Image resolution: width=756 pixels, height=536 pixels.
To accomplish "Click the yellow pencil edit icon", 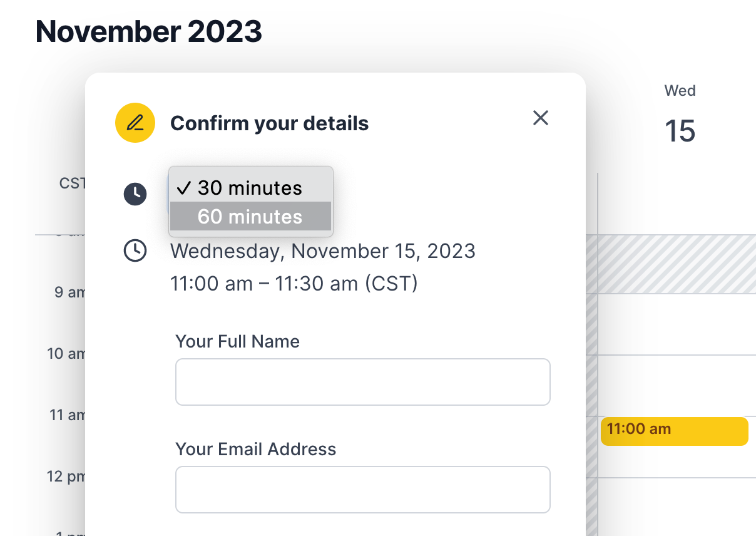I will (x=135, y=123).
